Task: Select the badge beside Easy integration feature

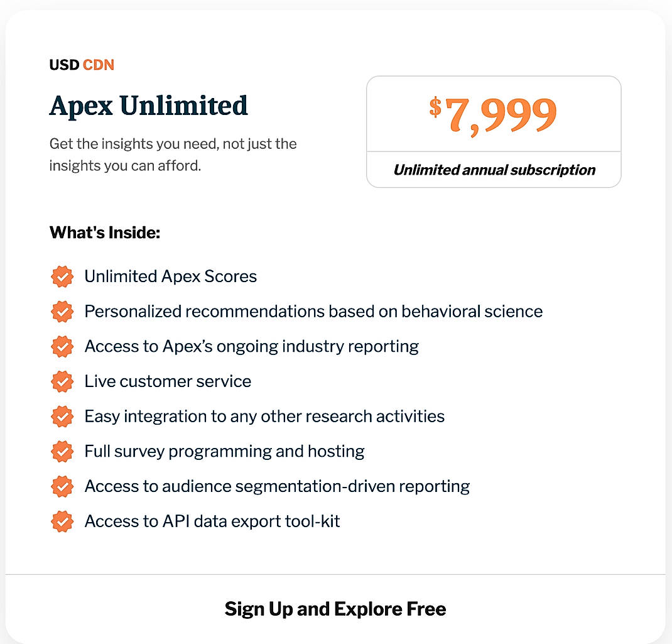Action: click(62, 416)
